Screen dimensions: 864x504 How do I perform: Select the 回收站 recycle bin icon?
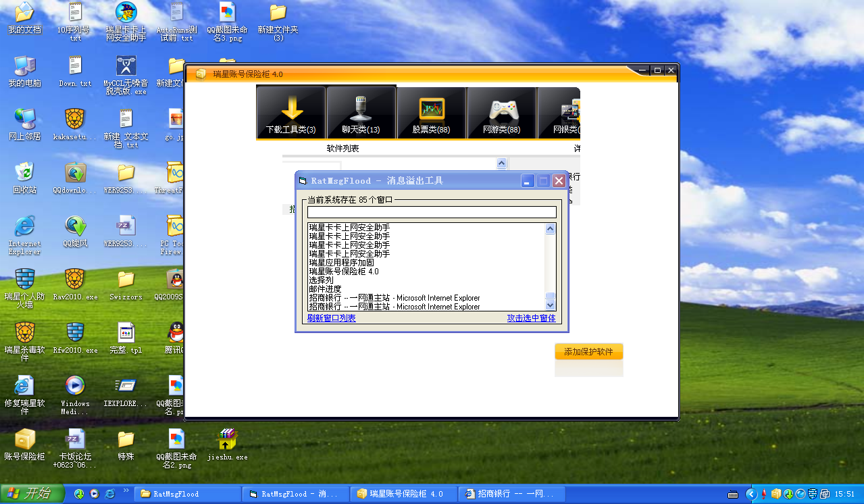(24, 178)
